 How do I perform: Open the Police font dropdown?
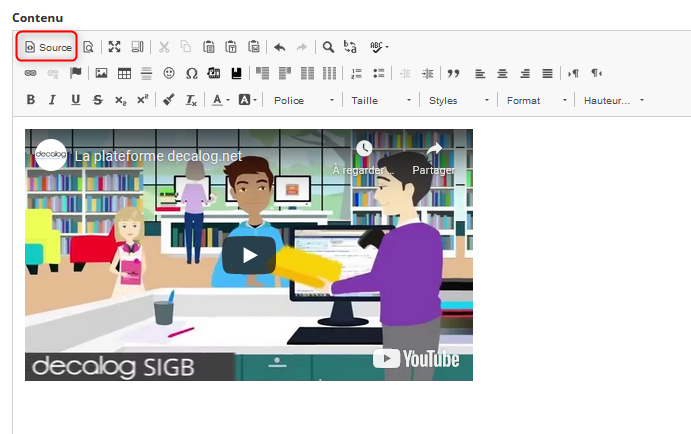point(303,100)
